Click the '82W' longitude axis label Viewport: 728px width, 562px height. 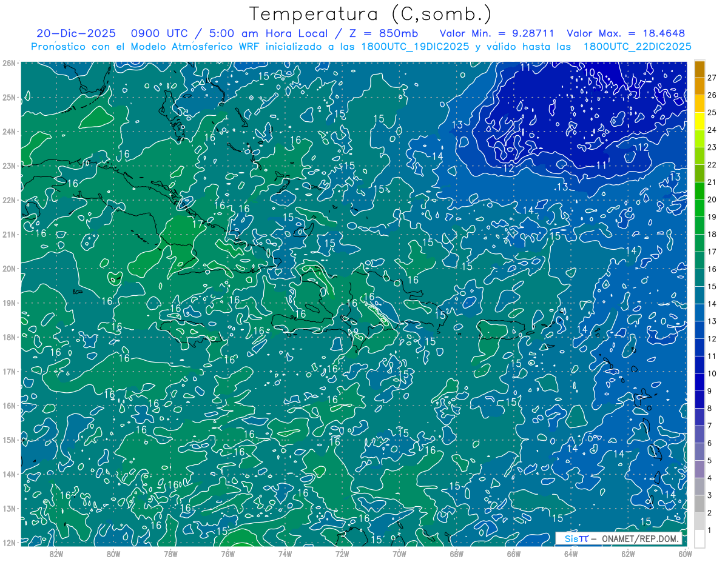point(56,554)
